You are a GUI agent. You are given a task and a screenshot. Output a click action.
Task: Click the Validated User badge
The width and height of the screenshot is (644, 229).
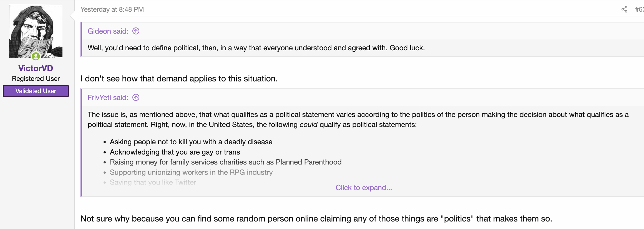tap(36, 91)
